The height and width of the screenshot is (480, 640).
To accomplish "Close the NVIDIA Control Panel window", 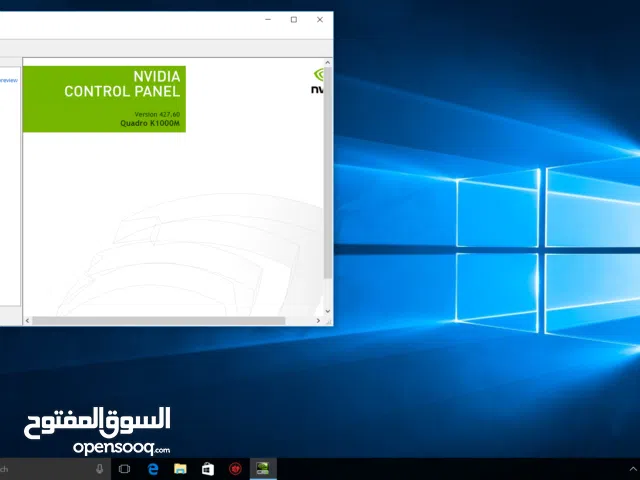I will click(320, 20).
